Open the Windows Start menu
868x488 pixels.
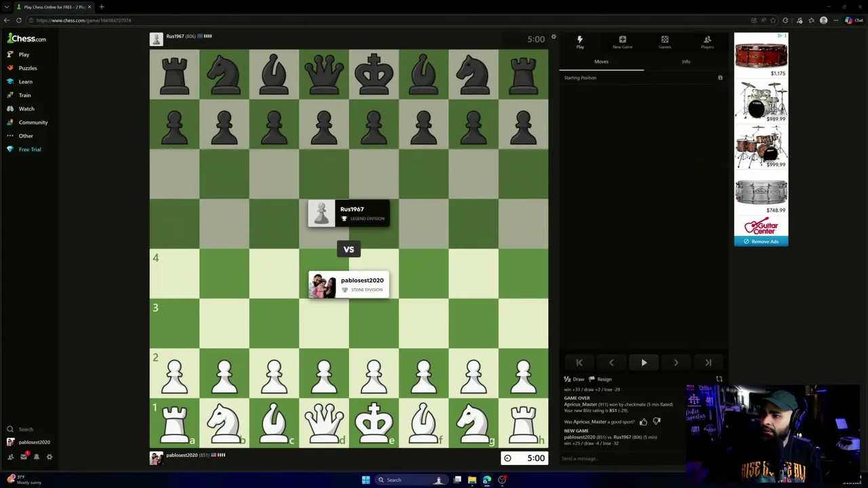coord(366,480)
